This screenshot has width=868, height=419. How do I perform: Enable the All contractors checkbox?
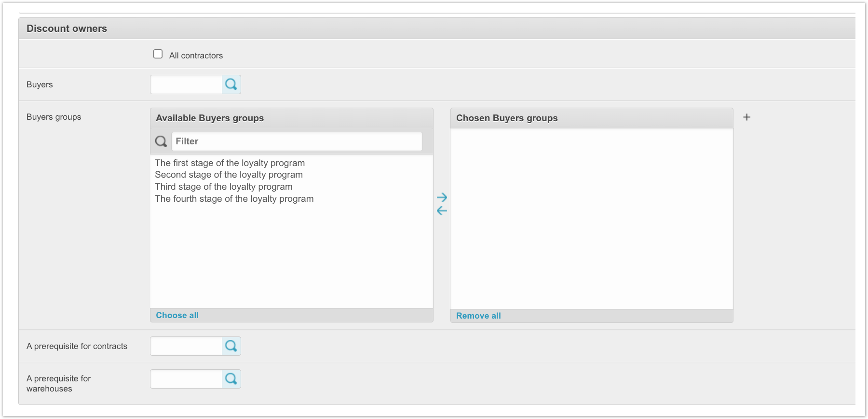158,54
